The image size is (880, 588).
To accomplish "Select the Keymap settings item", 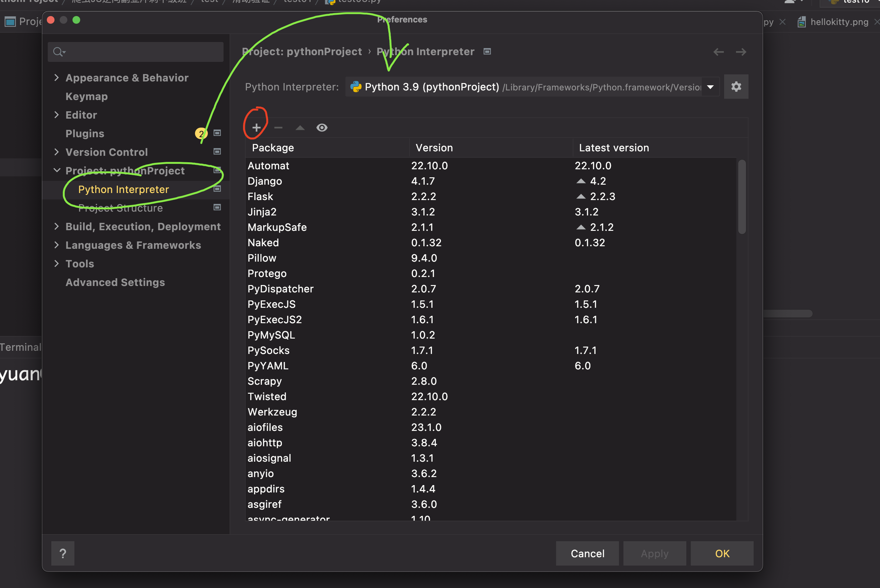I will tap(87, 97).
